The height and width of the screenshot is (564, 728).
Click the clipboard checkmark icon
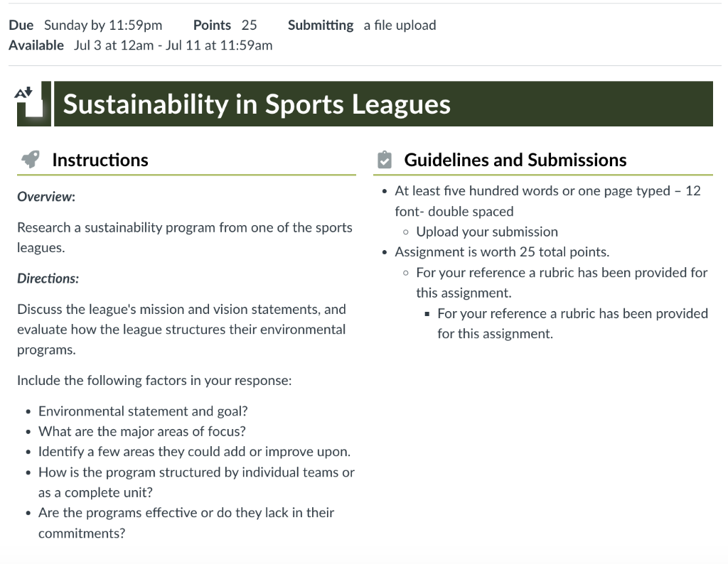point(383,159)
